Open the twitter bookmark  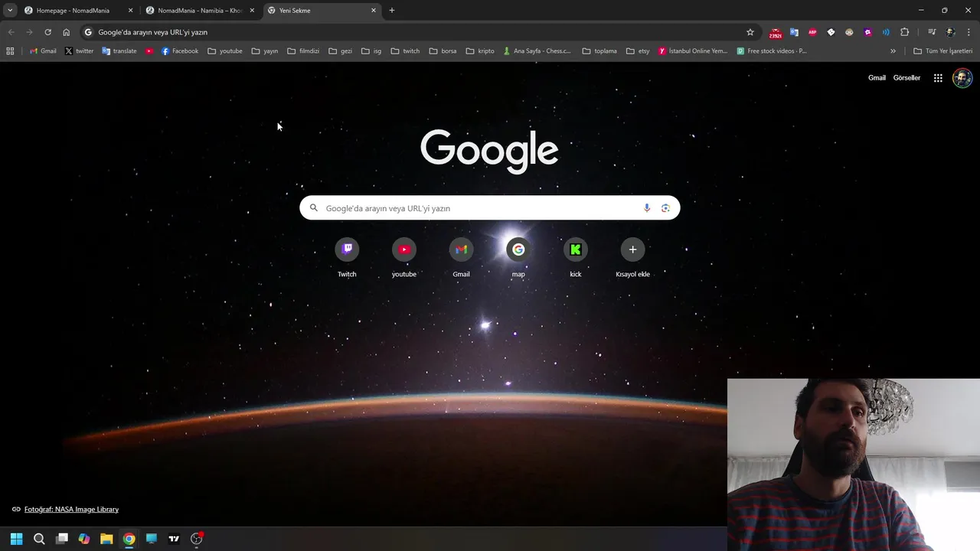79,51
